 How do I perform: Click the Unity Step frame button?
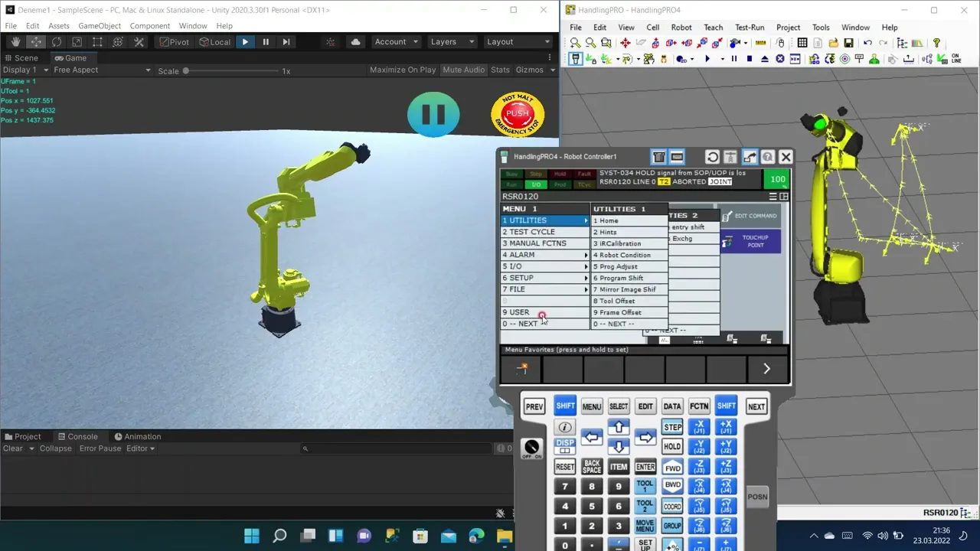tap(286, 42)
